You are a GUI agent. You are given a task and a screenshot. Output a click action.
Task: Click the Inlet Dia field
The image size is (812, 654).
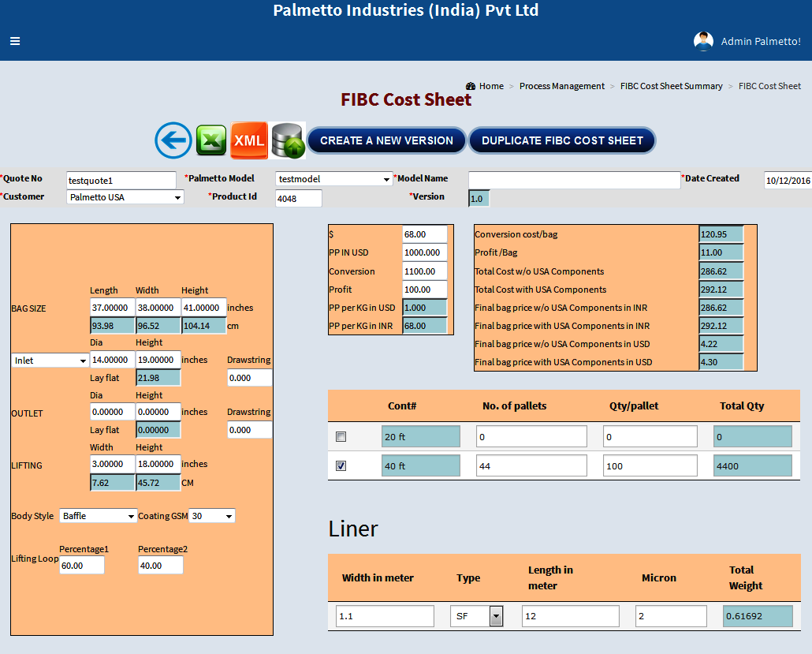[x=113, y=360]
